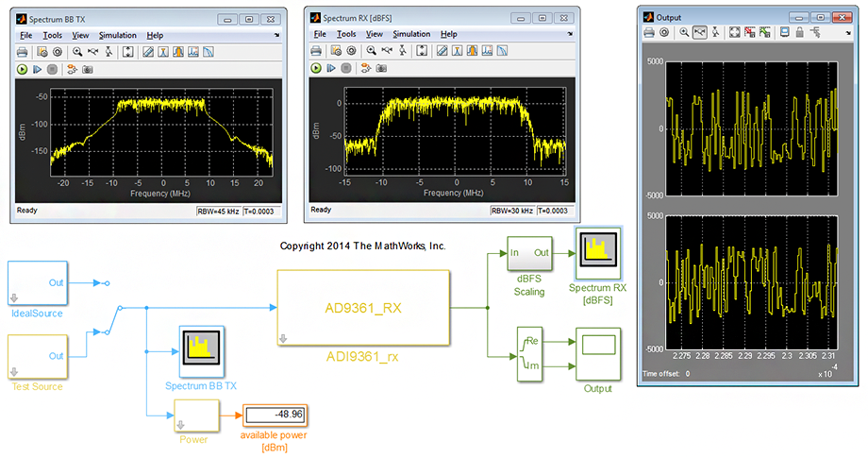Select the Spectrum BB TX block in diagram
The height and width of the screenshot is (458, 868).
(202, 351)
